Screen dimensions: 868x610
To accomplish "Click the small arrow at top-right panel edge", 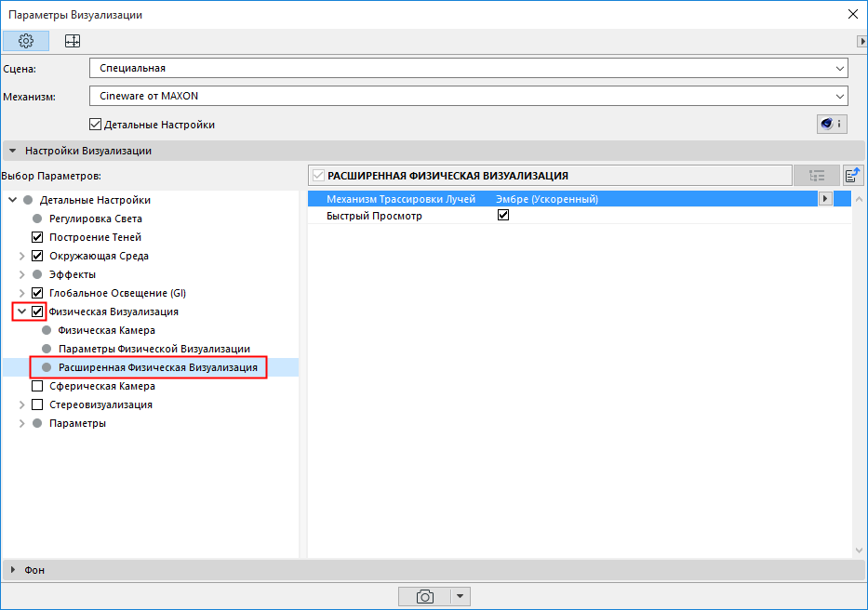I will (x=861, y=41).
